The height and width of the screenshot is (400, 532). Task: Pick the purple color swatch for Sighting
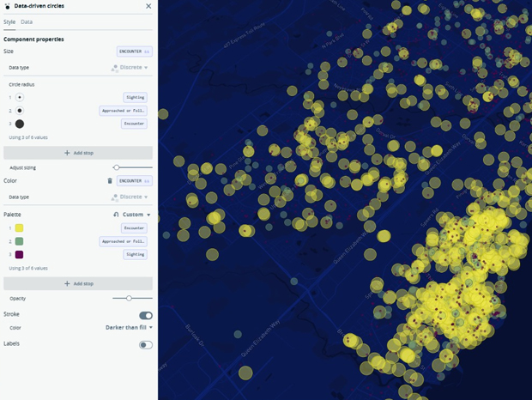coord(20,254)
